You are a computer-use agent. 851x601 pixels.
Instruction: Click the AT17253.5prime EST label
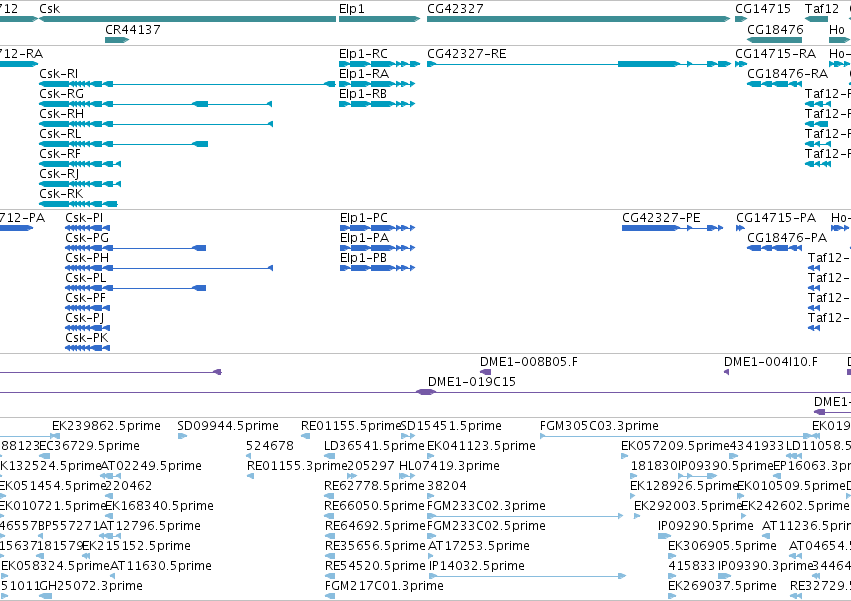(479, 546)
